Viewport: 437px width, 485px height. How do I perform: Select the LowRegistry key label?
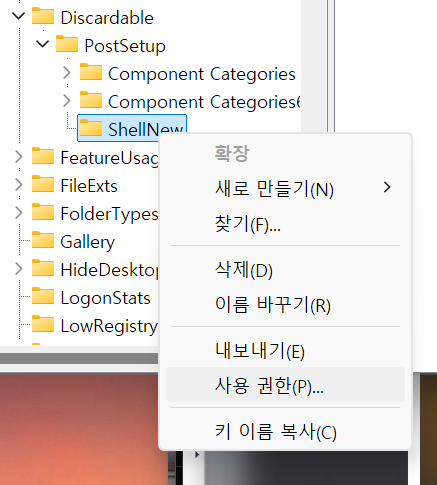[x=109, y=326]
